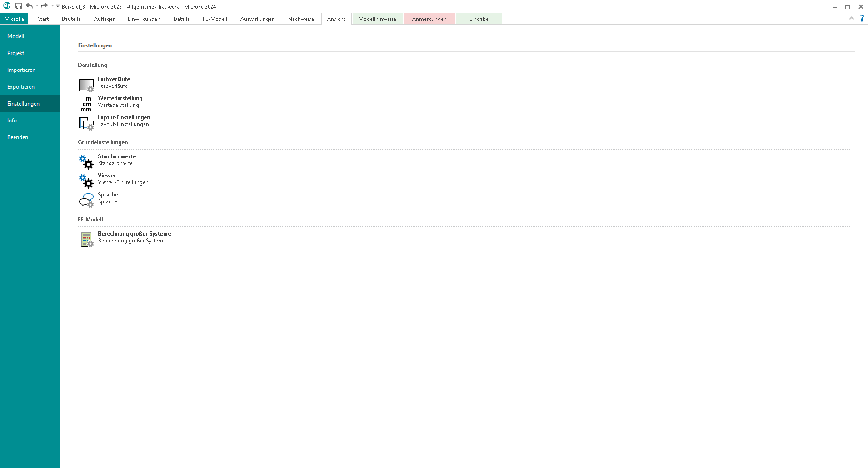Select Exportieren in the left sidebar

(x=21, y=87)
